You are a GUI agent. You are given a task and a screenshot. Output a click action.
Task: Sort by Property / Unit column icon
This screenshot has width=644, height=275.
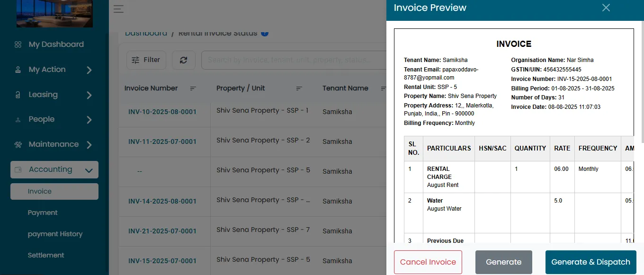(x=299, y=89)
